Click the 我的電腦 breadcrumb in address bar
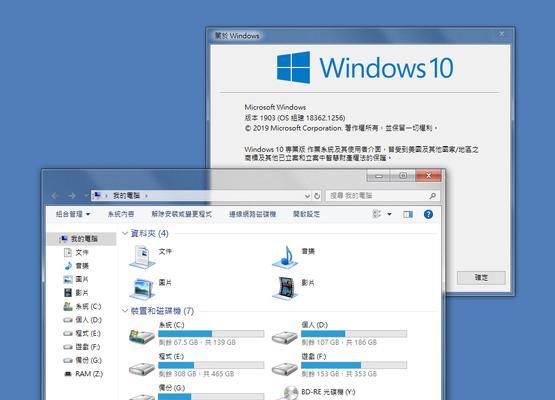 tap(126, 195)
